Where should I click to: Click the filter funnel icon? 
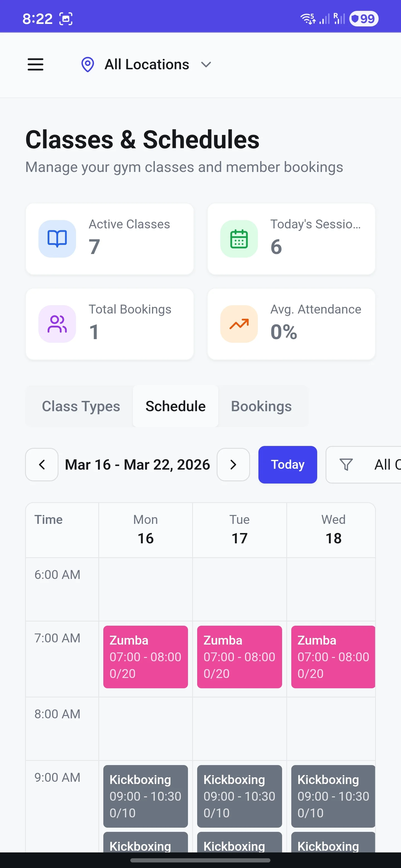[346, 465]
